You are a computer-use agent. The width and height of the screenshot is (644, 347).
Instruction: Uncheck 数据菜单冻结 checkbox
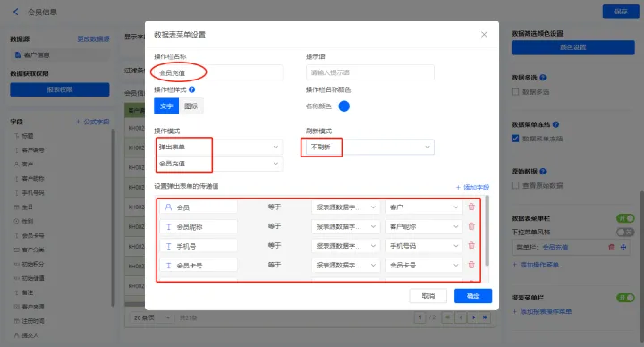point(515,139)
